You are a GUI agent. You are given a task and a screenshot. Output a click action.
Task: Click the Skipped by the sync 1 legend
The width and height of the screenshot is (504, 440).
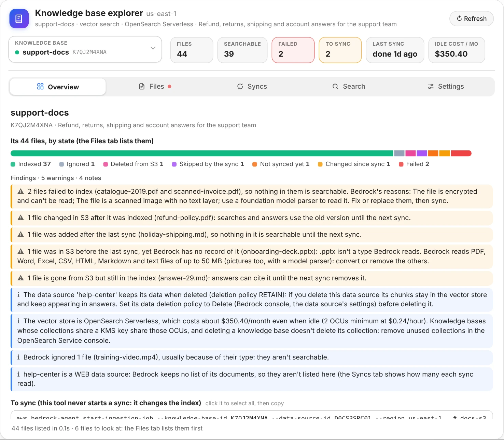pos(208,164)
